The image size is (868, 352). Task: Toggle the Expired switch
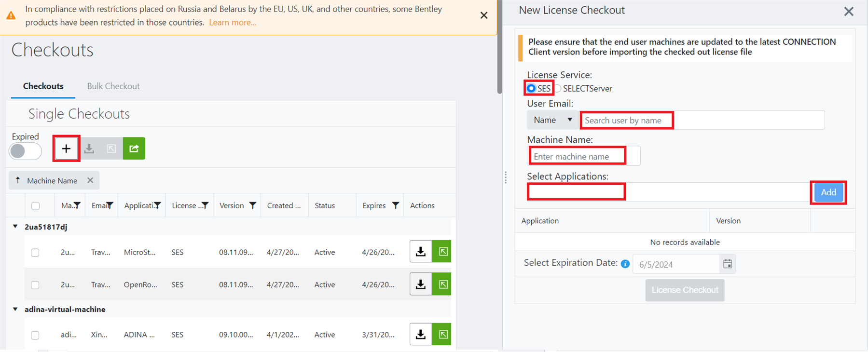point(25,151)
